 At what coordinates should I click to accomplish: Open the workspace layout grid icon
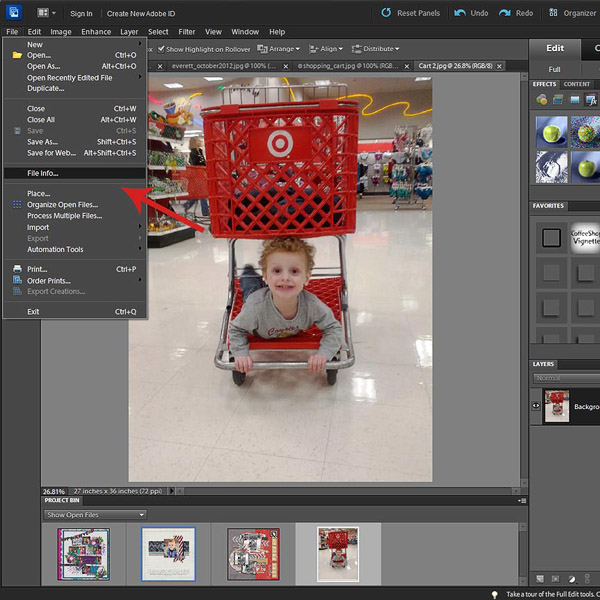pyautogui.click(x=43, y=13)
